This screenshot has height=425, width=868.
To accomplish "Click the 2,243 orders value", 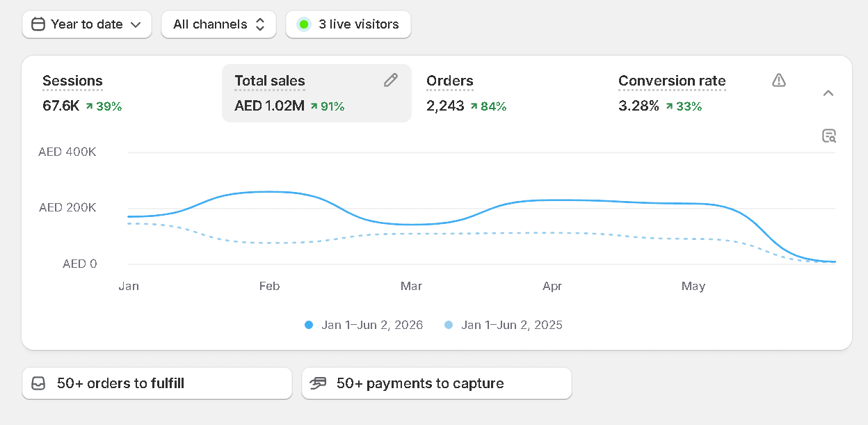I will click(x=445, y=106).
